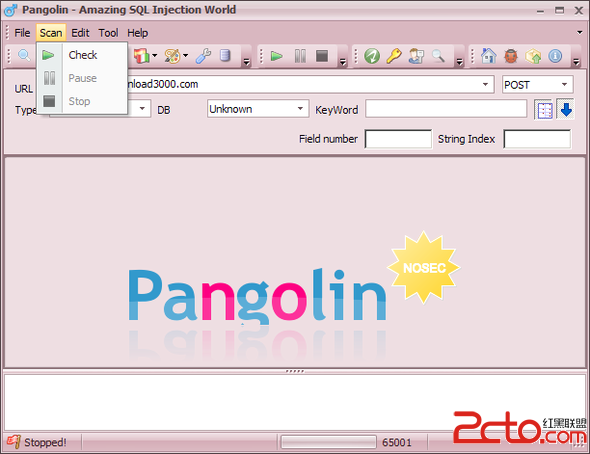Toggle the grid table button beside KeyWord
The image size is (590, 454).
tap(544, 110)
